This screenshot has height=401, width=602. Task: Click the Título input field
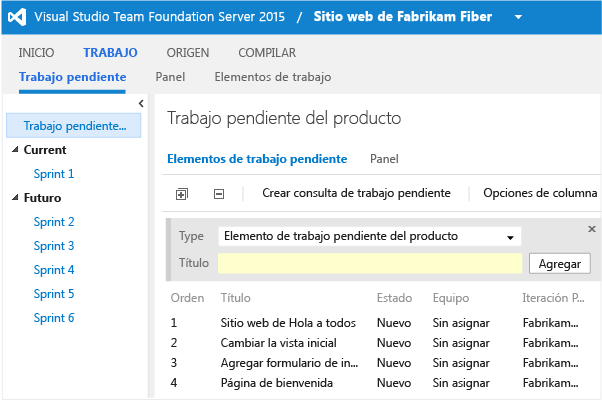point(370,263)
